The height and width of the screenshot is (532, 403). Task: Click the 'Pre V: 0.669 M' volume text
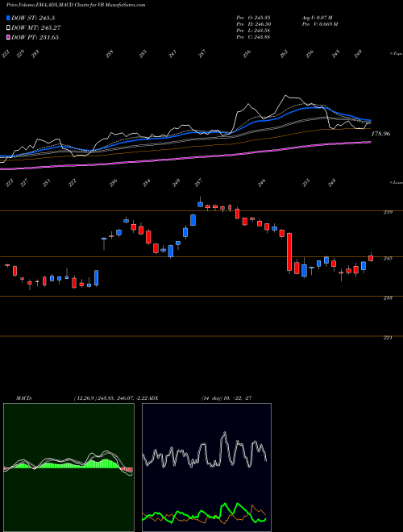tap(319, 23)
